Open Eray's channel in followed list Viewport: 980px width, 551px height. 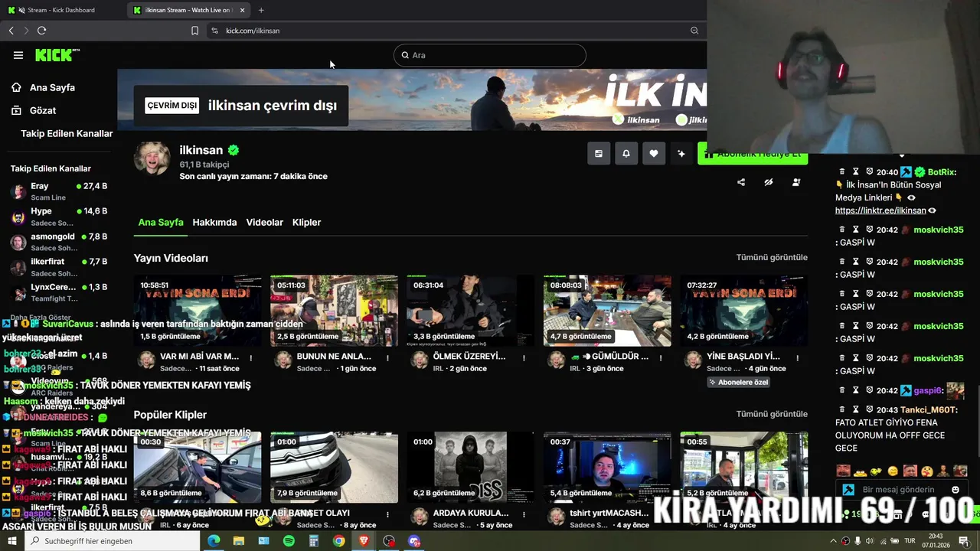tap(59, 191)
